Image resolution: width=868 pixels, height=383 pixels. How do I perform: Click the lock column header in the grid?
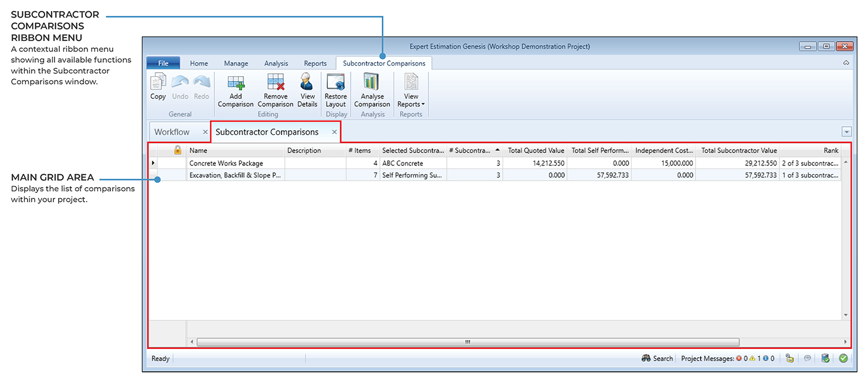pyautogui.click(x=178, y=150)
